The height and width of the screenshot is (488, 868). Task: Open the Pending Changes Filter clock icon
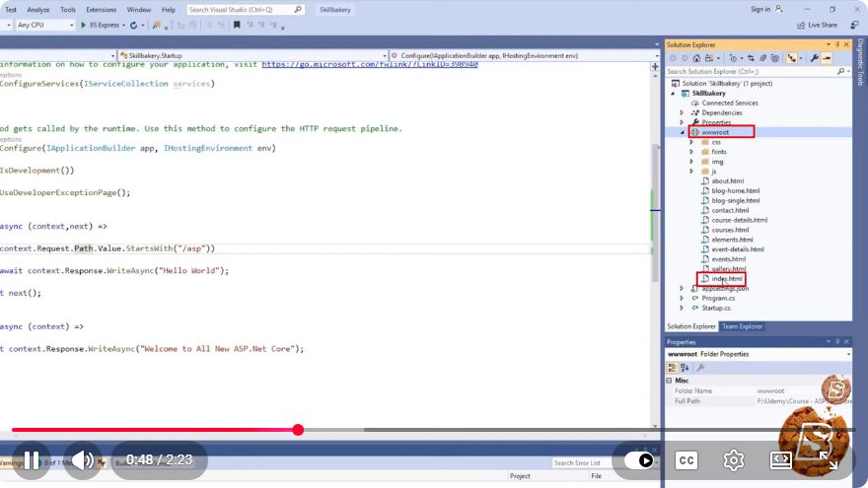734,58
